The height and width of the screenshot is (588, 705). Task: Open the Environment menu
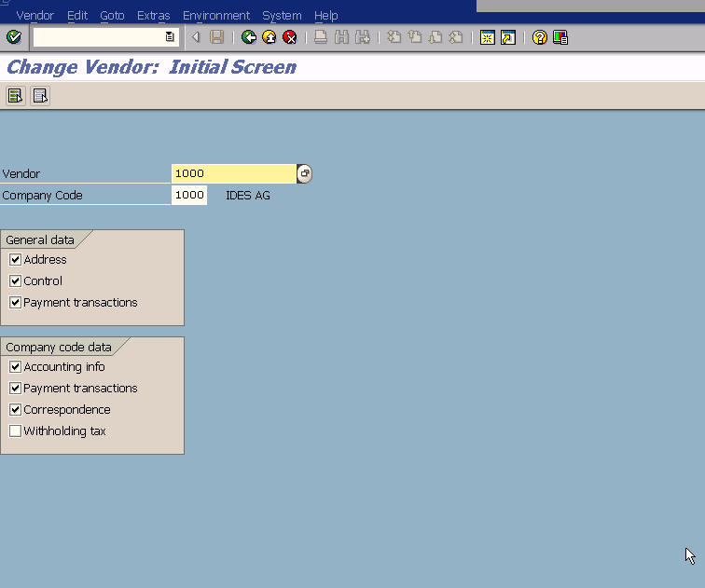point(215,15)
